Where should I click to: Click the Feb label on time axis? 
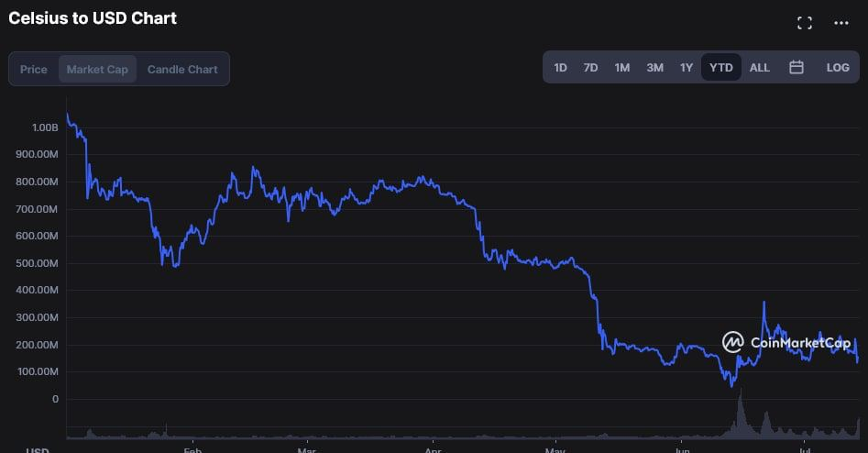tap(192, 449)
